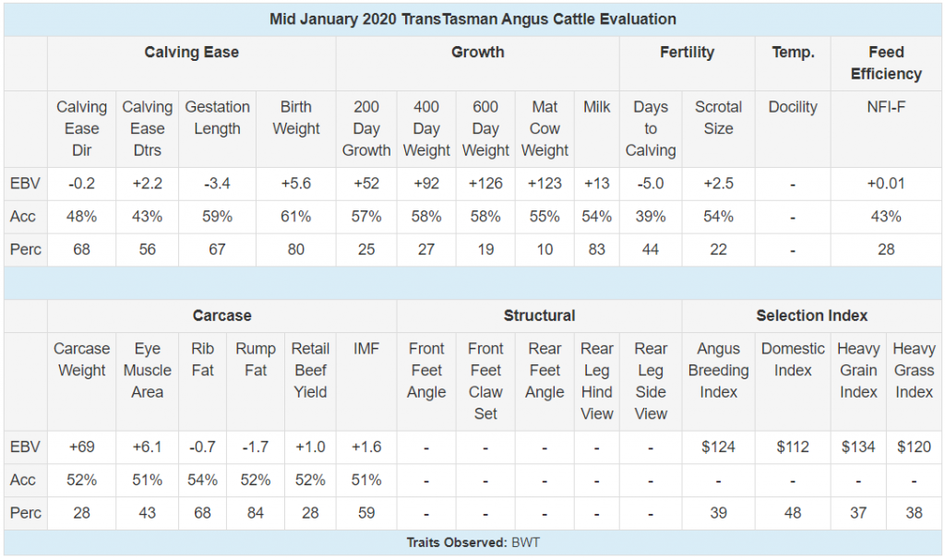Select the Selection Index group header
The width and height of the screenshot is (945, 560).
click(811, 316)
